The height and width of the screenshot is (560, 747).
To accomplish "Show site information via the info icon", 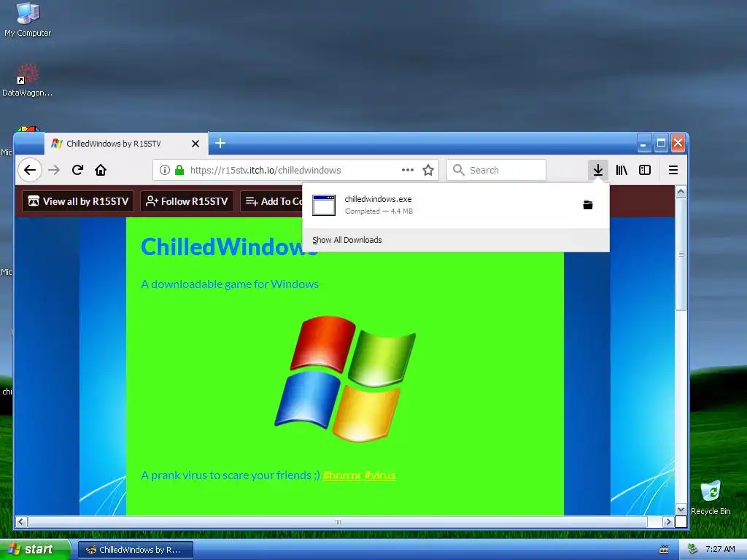I will point(165,170).
